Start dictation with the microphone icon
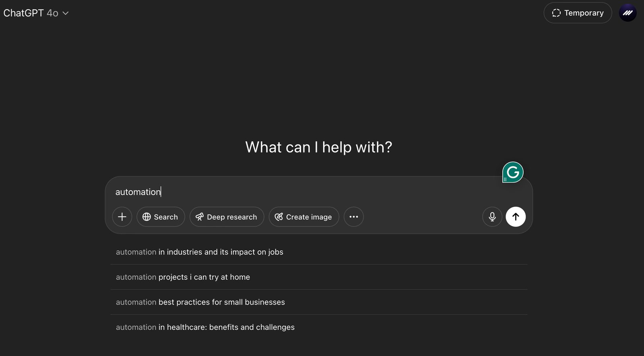The image size is (644, 356). [492, 217]
